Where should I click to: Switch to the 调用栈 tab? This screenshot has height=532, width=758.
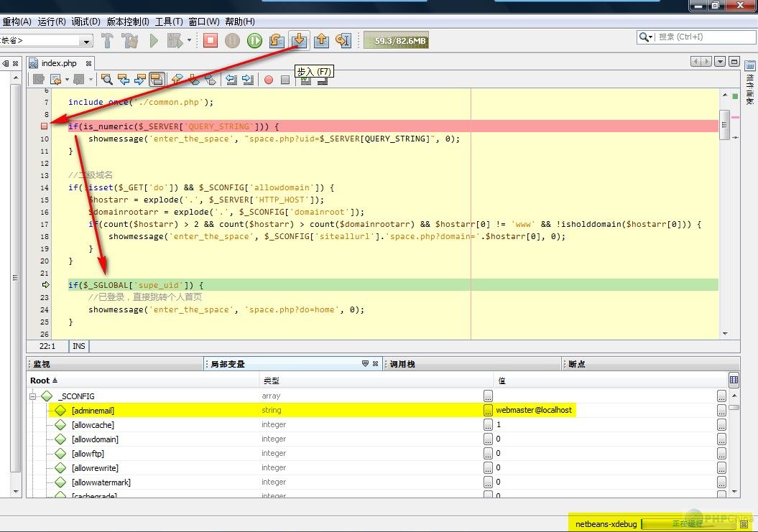click(x=402, y=365)
